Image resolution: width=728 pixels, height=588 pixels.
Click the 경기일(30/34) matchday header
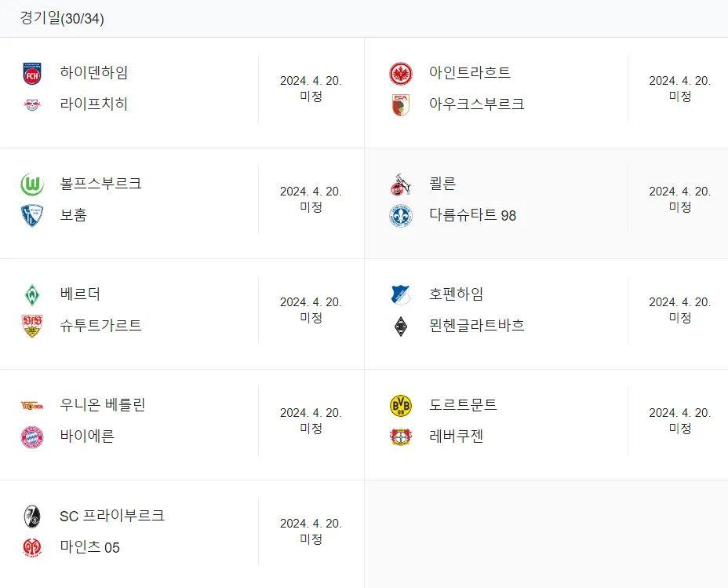[62, 19]
